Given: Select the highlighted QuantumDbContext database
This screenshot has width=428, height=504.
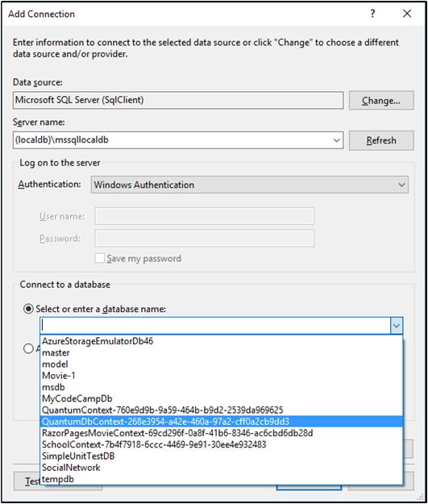Looking at the screenshot, I should click(x=222, y=422).
